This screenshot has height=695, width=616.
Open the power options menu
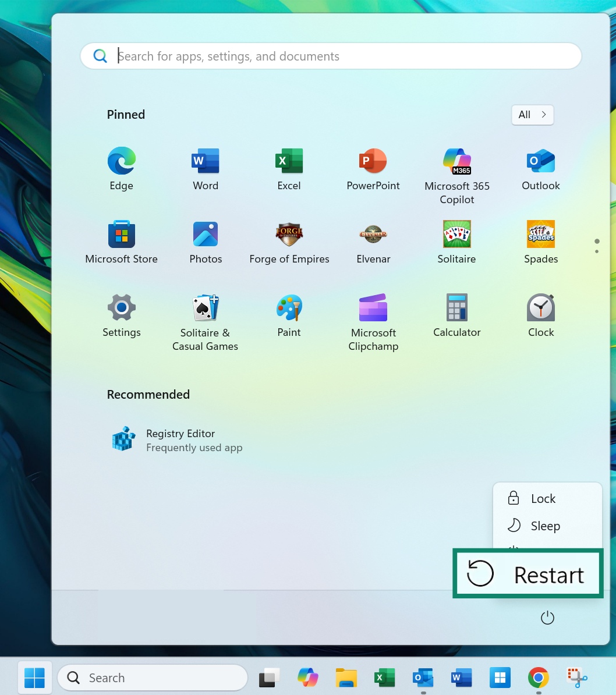(x=547, y=618)
